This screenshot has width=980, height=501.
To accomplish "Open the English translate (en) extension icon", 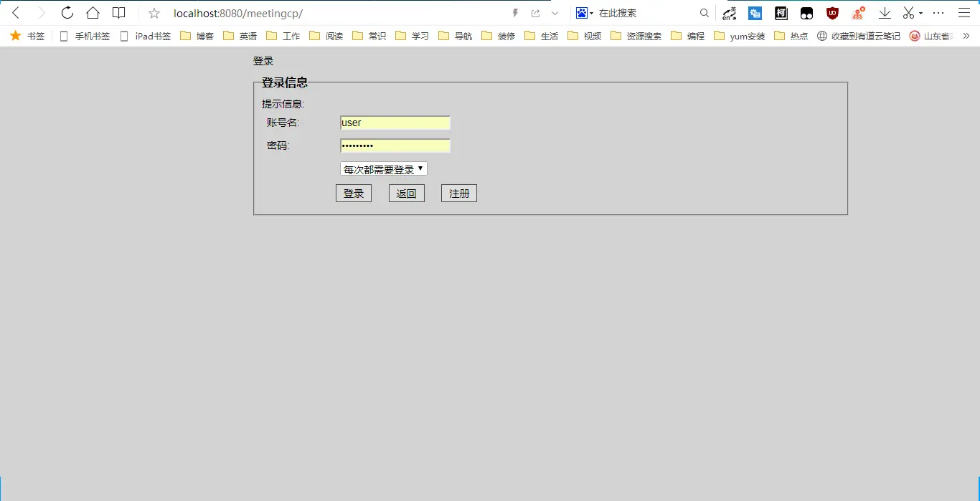I will [x=728, y=14].
